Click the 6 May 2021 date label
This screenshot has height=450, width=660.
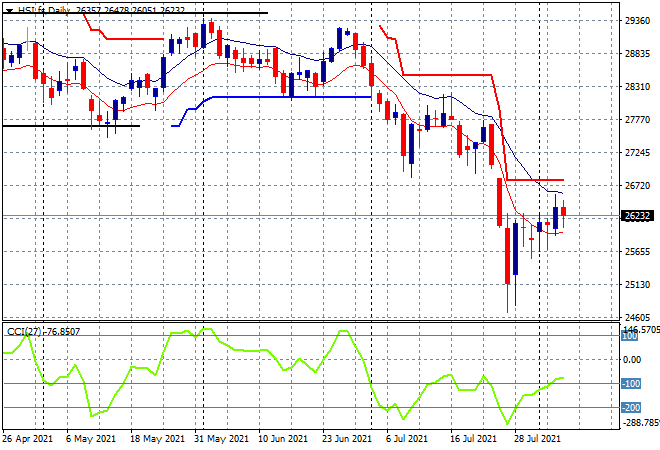pos(90,439)
